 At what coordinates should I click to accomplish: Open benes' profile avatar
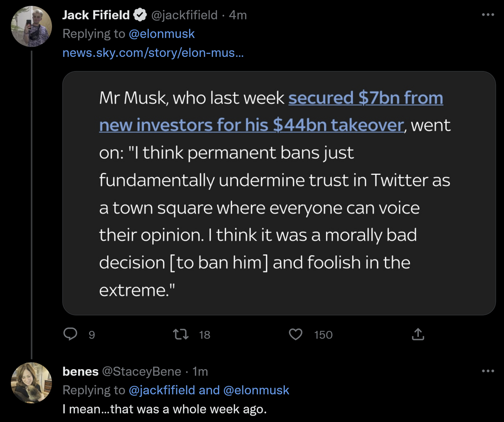[32, 383]
